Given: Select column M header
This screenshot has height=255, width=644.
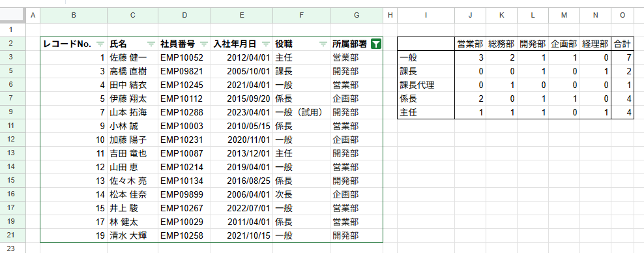Looking at the screenshot, I should click(x=564, y=15).
